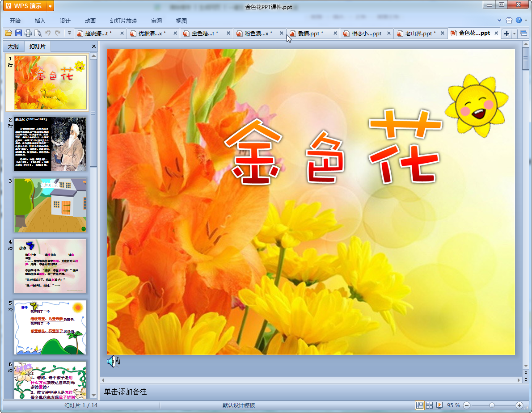
Task: Close the 相恋小 document tab
Action: (x=389, y=33)
